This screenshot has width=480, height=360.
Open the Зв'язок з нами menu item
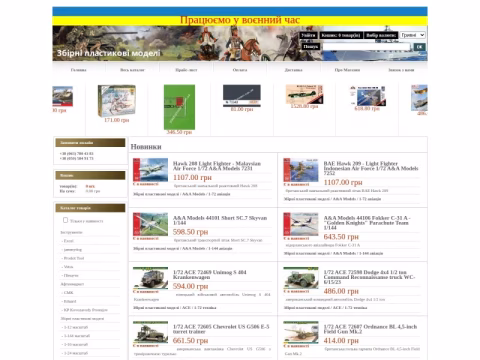(401, 70)
